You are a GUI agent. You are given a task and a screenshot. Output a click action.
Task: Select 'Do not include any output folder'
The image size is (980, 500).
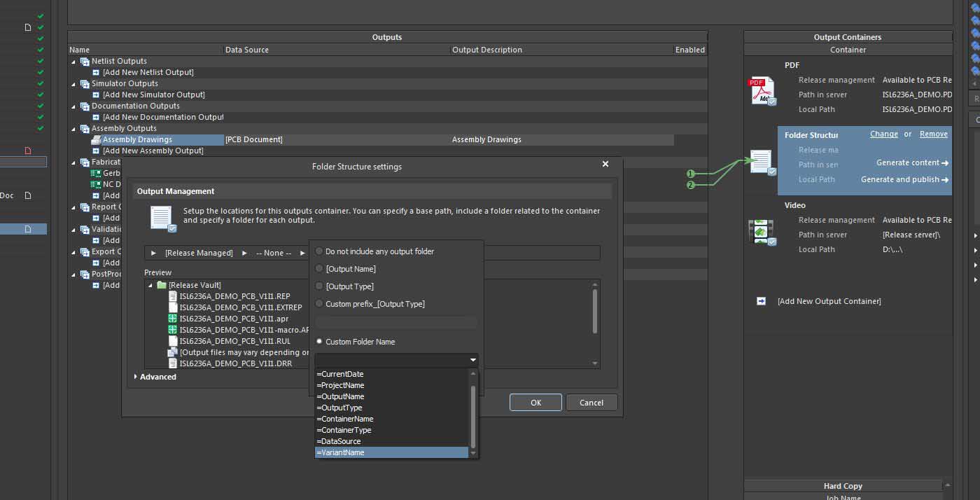click(320, 251)
